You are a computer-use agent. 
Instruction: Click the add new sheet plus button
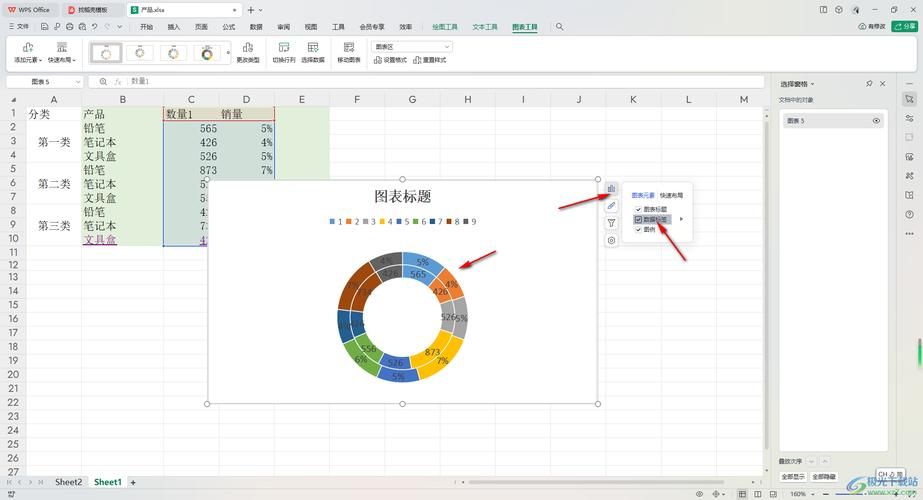pyautogui.click(x=133, y=482)
